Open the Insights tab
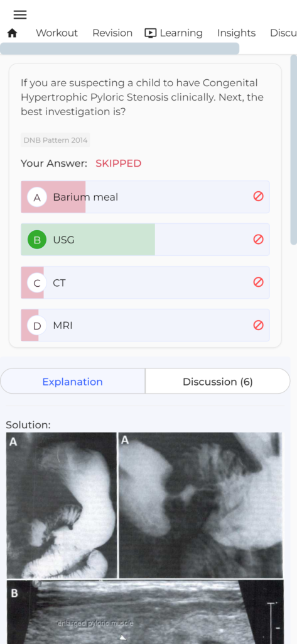This screenshot has height=644, width=297. point(236,33)
